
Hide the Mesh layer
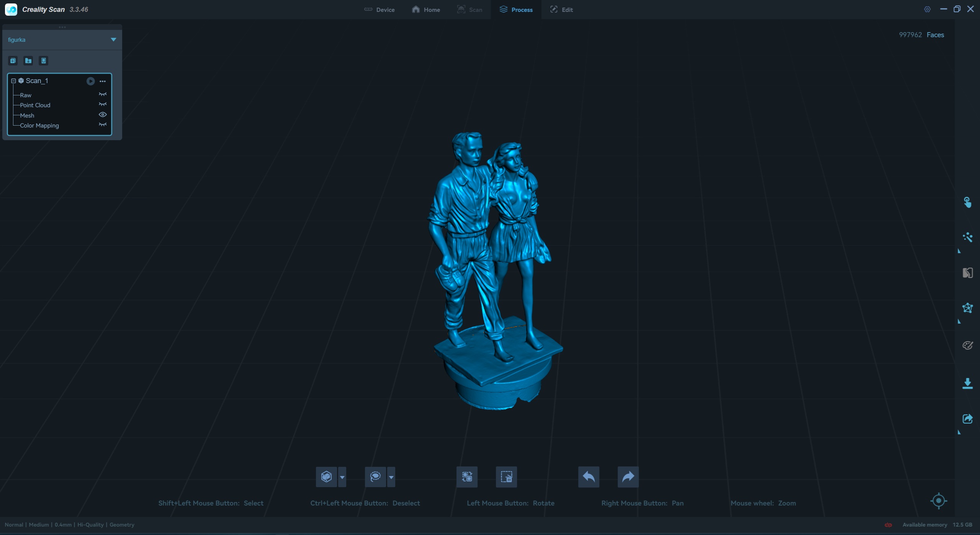point(103,115)
